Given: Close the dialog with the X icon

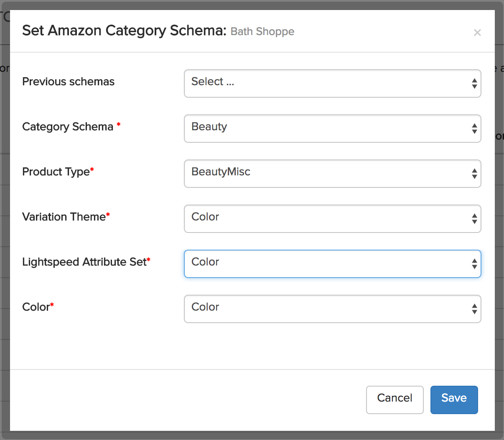Looking at the screenshot, I should pyautogui.click(x=477, y=33).
